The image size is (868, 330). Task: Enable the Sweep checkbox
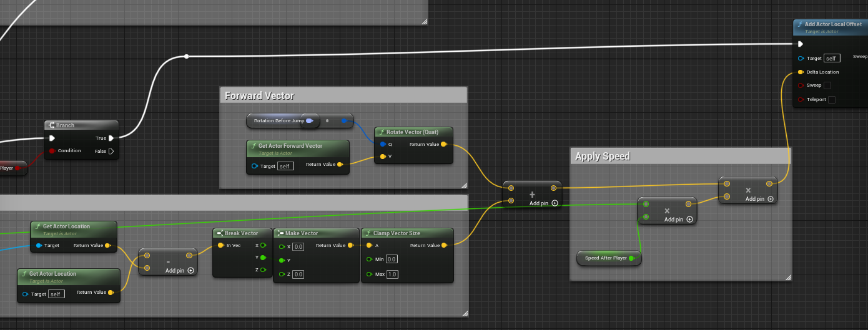[x=827, y=85]
